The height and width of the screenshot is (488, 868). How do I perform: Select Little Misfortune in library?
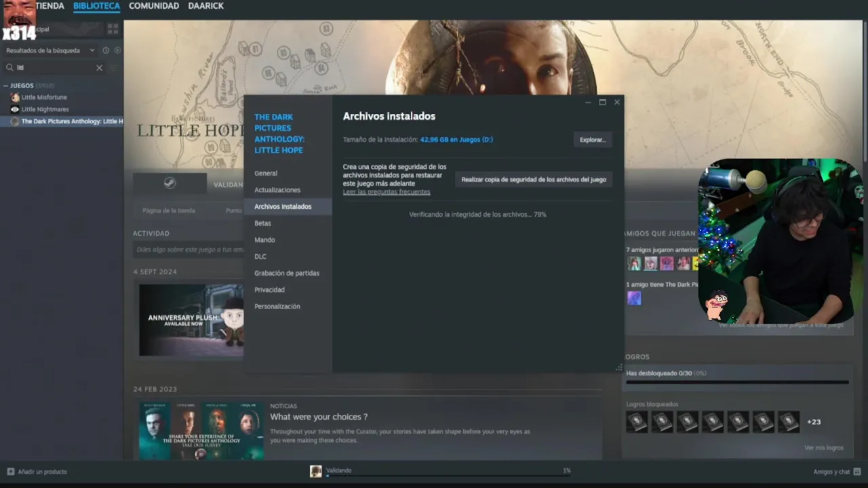[44, 98]
